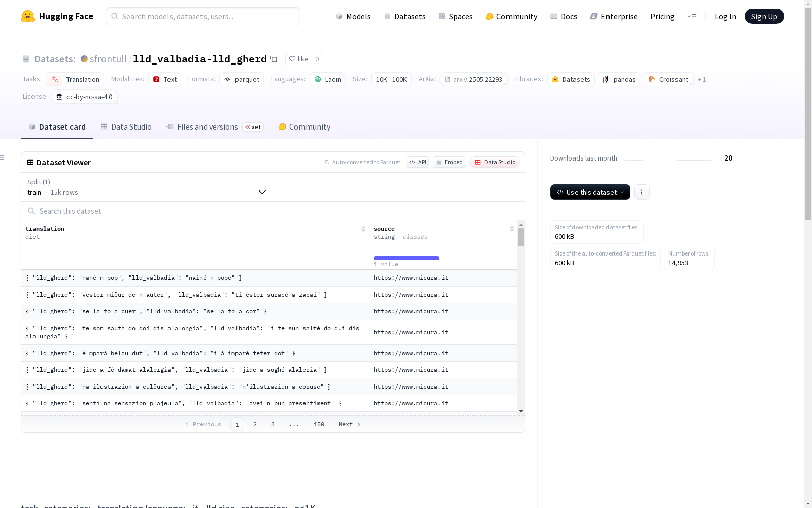
Task: Click the Log In link
Action: (725, 16)
